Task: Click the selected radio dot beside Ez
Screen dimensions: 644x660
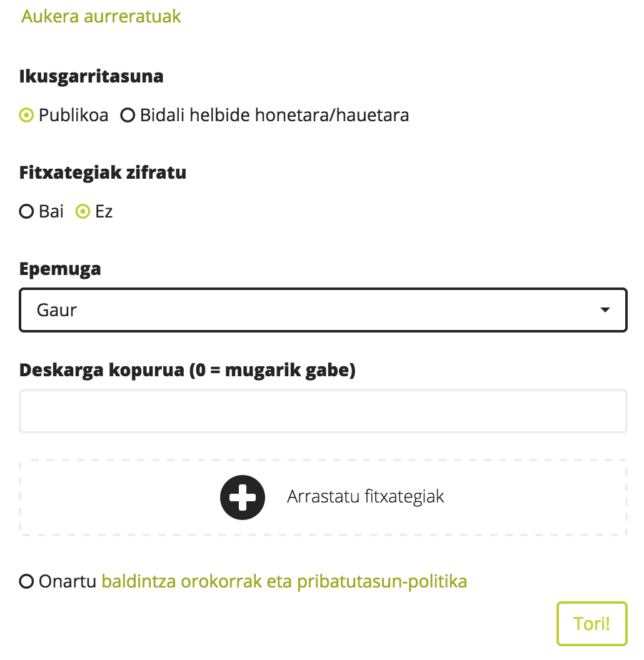Action: coord(82,211)
